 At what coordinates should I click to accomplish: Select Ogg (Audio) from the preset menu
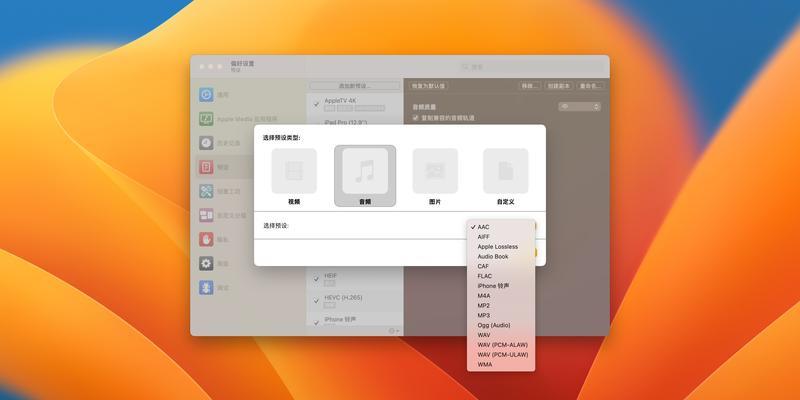pos(501,325)
